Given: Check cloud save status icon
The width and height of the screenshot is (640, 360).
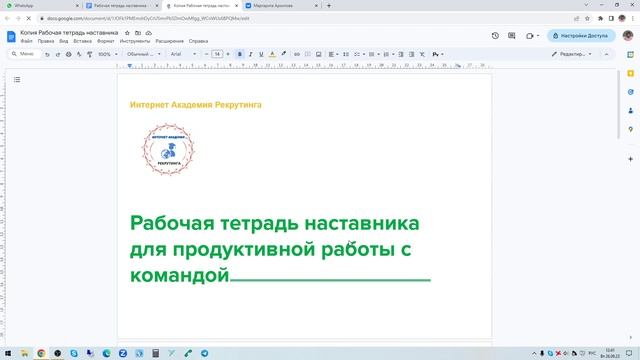Looking at the screenshot, I should pyautogui.click(x=149, y=33).
